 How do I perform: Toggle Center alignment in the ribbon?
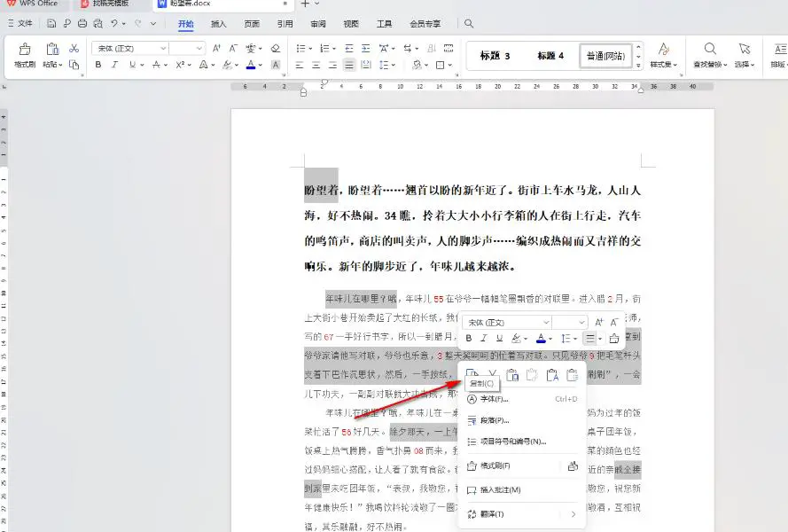(x=316, y=65)
